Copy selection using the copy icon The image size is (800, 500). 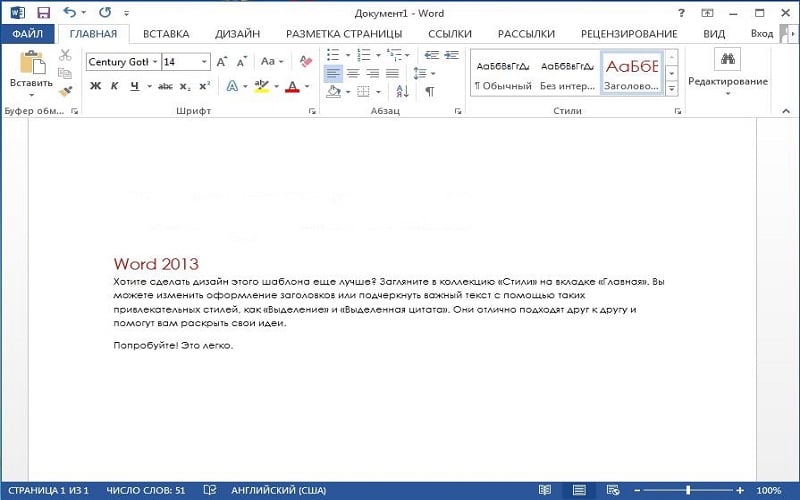click(x=65, y=73)
